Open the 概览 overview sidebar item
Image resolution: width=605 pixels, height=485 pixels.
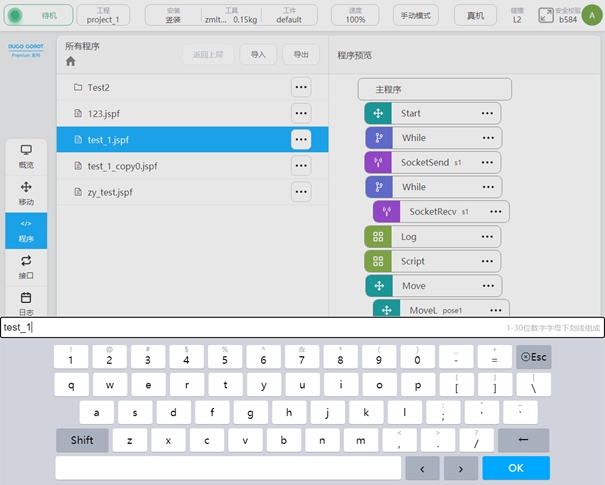pyautogui.click(x=26, y=155)
